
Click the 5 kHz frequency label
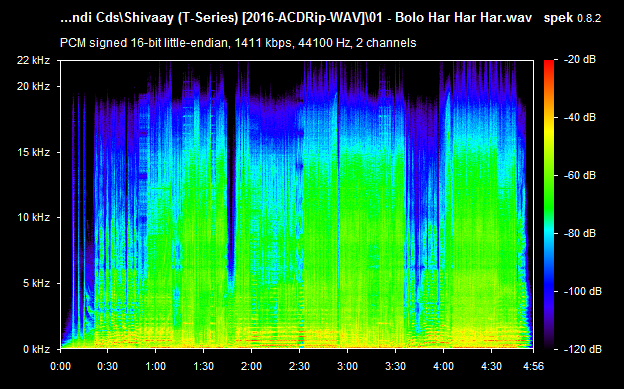tap(36, 283)
